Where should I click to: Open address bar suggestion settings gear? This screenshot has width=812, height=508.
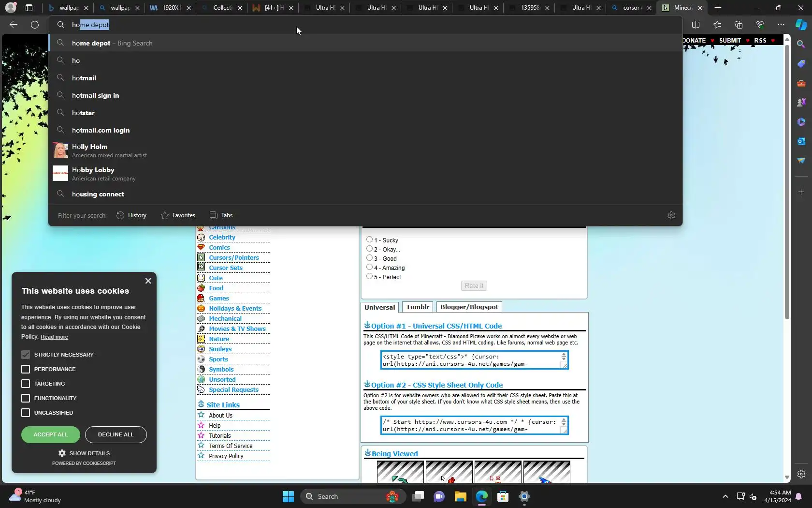pyautogui.click(x=671, y=215)
